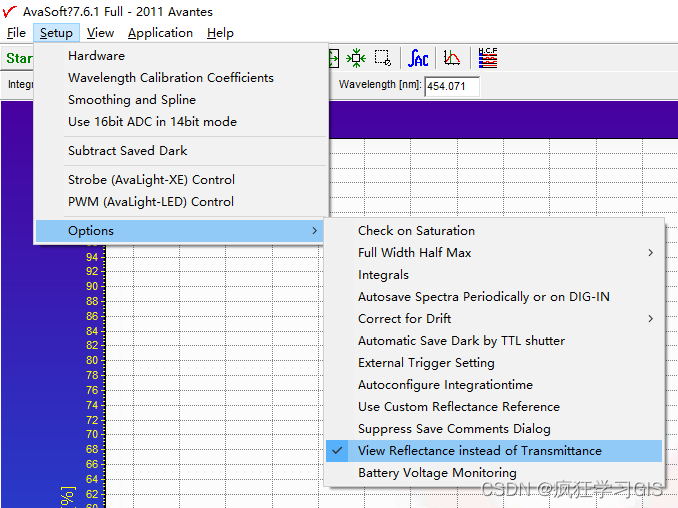Click the spectrum peak chart icon
The width and height of the screenshot is (678, 508).
[x=452, y=58]
